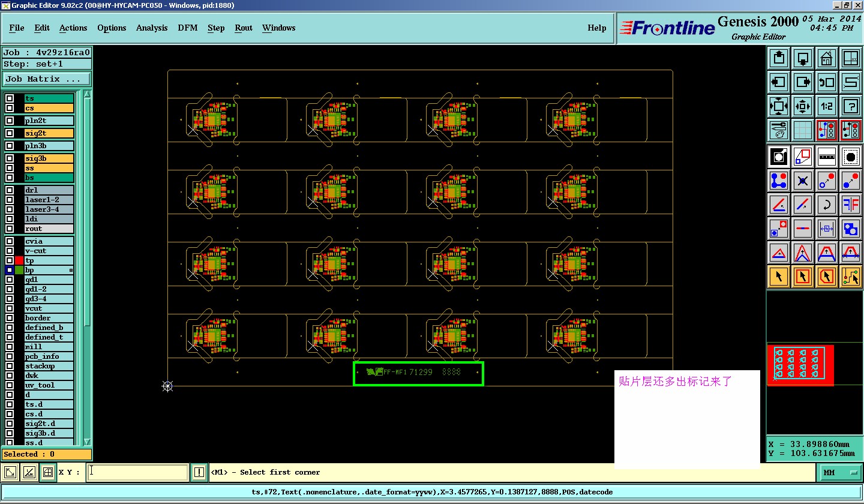The image size is (864, 504).
Task: Click the panel overview thumbnail
Action: (x=800, y=364)
